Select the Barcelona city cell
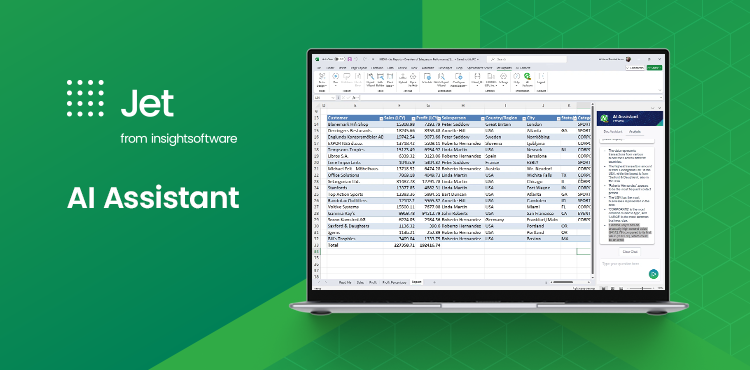This screenshot has width=750, height=370. coord(543,156)
